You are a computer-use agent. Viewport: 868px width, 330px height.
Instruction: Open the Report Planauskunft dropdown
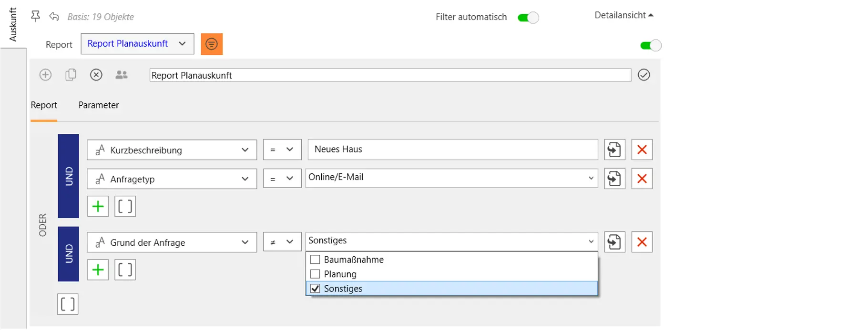click(x=137, y=44)
